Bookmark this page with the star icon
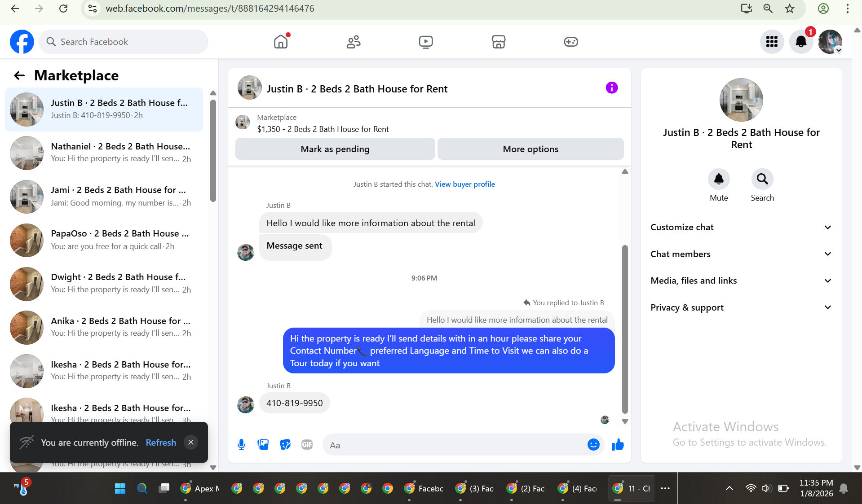862x504 pixels. [790, 9]
